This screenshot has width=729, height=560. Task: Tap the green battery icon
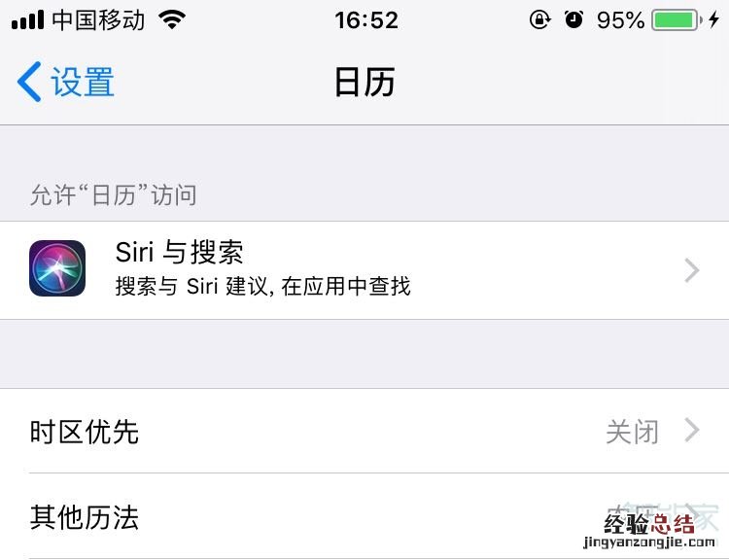click(x=677, y=20)
